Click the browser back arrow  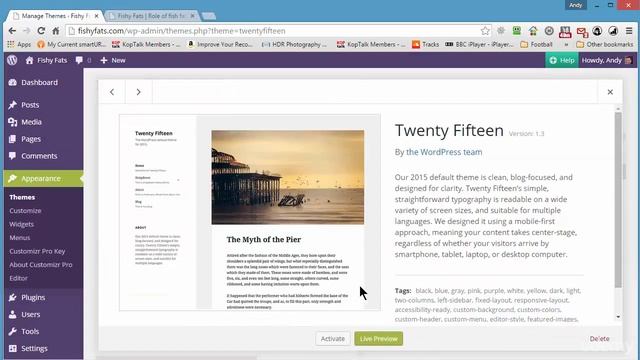point(12,31)
